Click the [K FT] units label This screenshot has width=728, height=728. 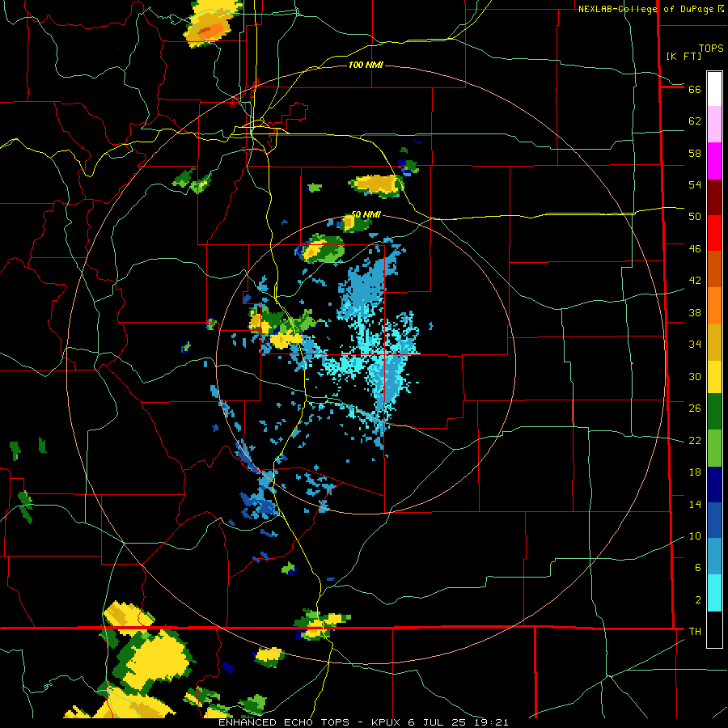tap(684, 56)
